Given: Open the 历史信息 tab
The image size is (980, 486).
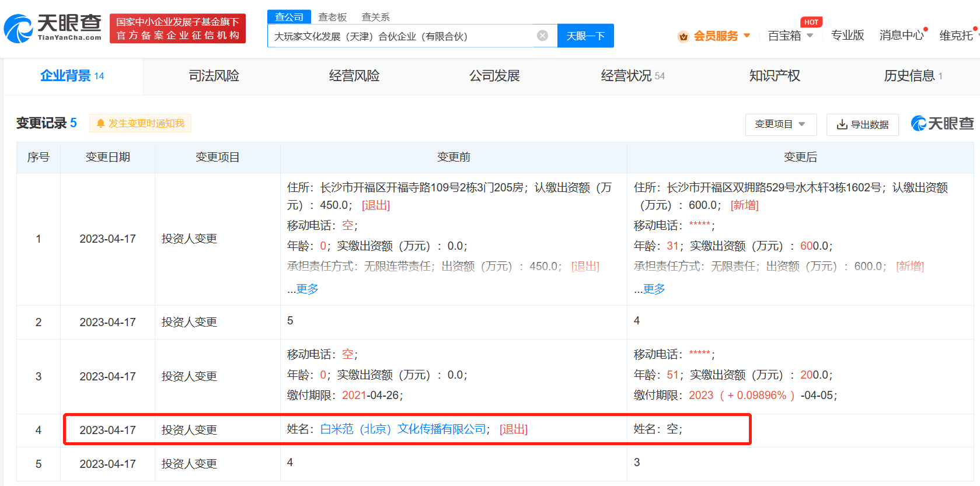Looking at the screenshot, I should (x=913, y=76).
